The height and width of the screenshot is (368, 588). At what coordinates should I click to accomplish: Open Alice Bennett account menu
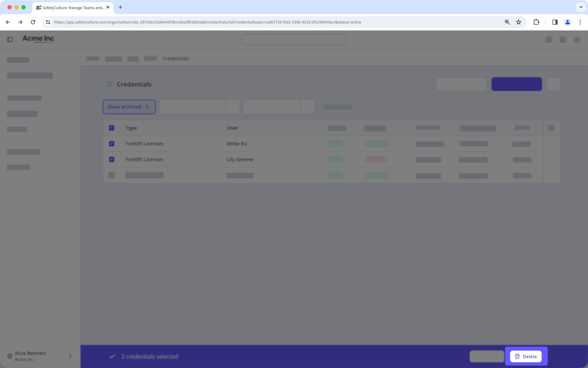(40, 356)
